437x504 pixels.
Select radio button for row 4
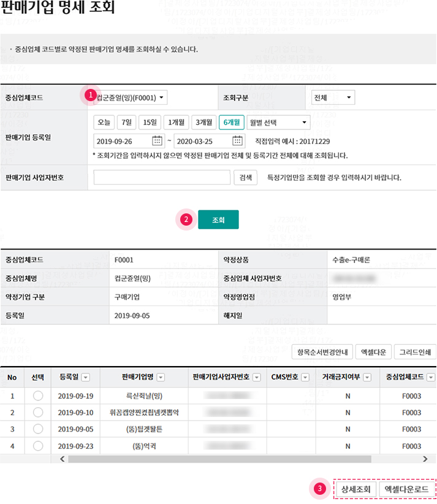point(38,446)
